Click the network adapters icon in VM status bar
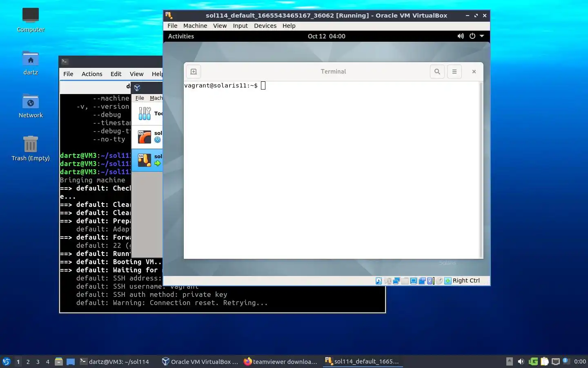Viewport: 588px width, 368px height. pos(396,281)
